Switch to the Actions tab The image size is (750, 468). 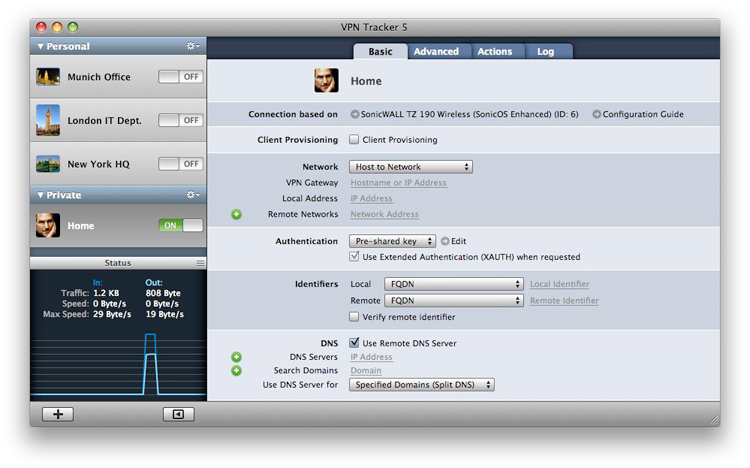pos(495,51)
